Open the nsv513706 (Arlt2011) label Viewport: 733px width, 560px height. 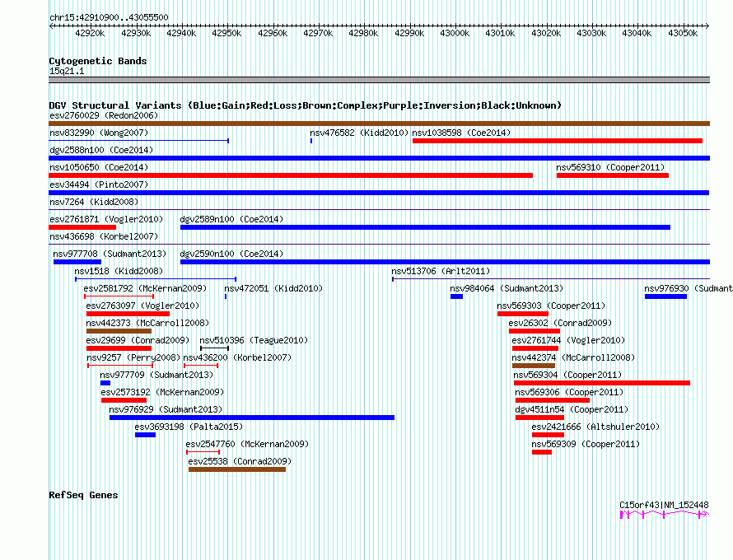[x=441, y=271]
